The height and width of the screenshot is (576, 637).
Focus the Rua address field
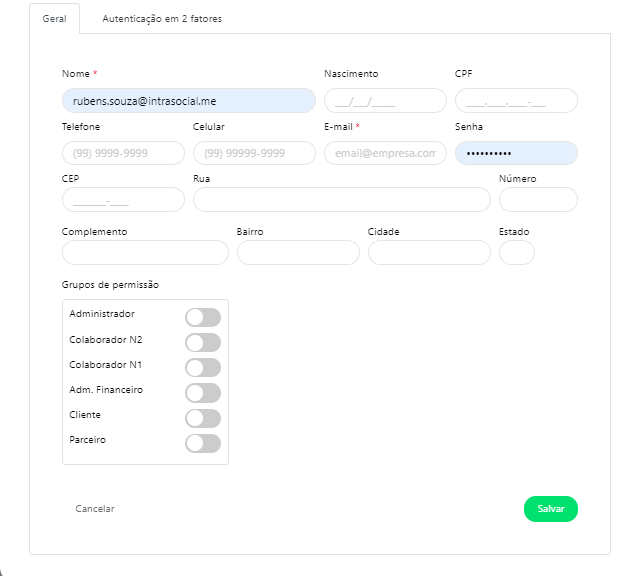point(342,200)
